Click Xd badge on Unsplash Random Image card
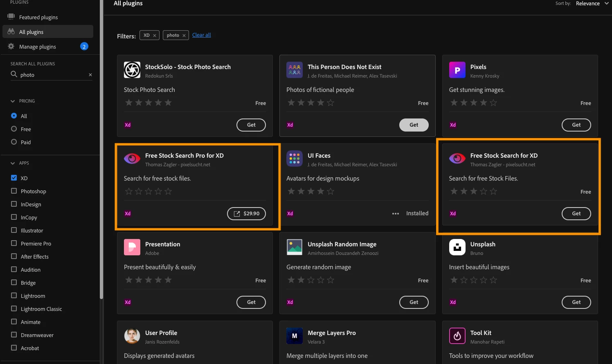Image resolution: width=612 pixels, height=364 pixels. pos(290,302)
